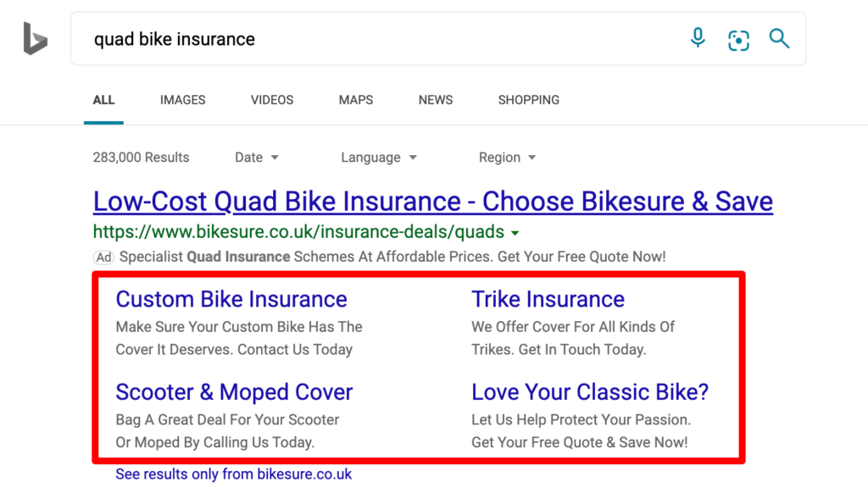Click the Bing logo icon
Viewport: 868px width, 504px height.
pos(35,39)
